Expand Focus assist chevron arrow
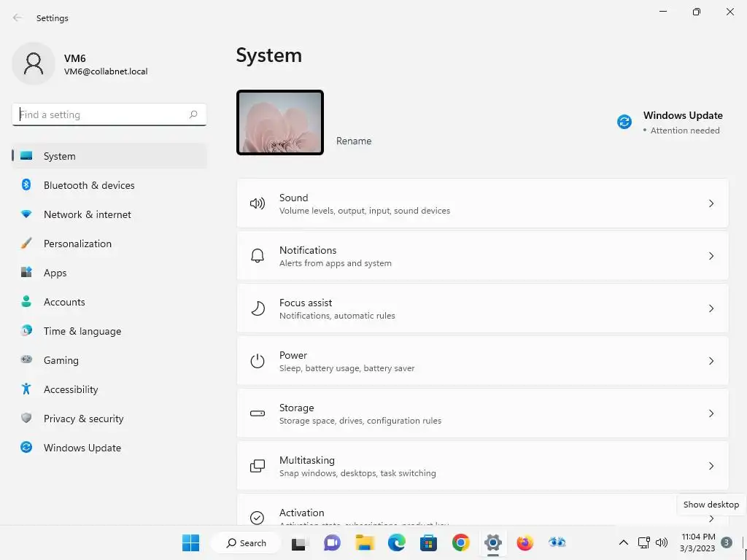 [711, 308]
